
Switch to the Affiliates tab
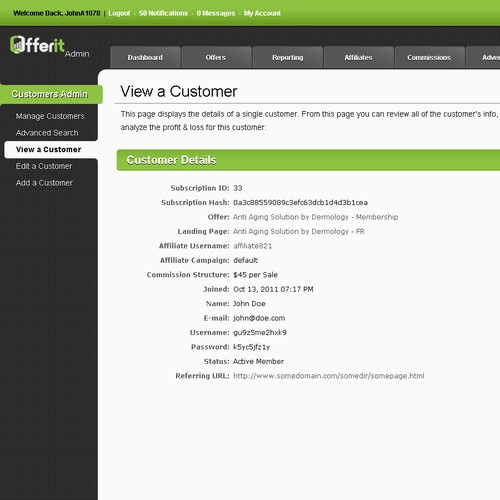pos(359,57)
